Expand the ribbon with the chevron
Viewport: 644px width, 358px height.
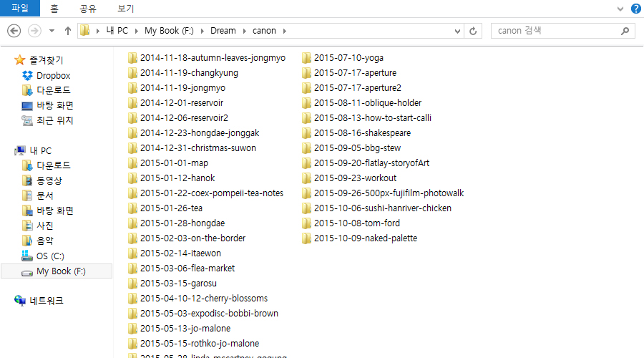click(x=620, y=9)
